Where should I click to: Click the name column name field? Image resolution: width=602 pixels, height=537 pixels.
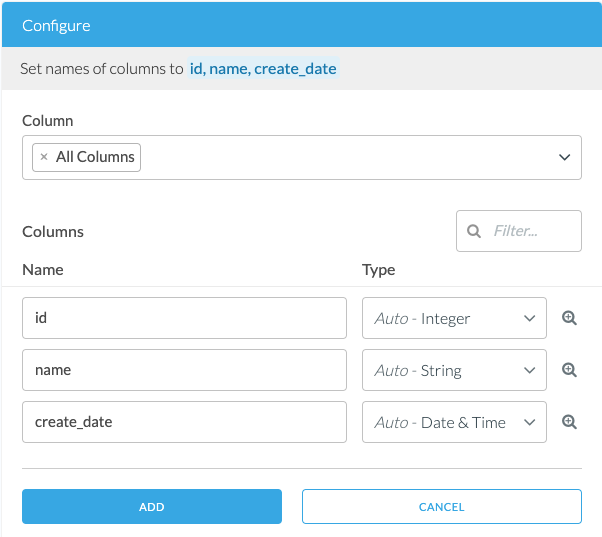pyautogui.click(x=184, y=370)
